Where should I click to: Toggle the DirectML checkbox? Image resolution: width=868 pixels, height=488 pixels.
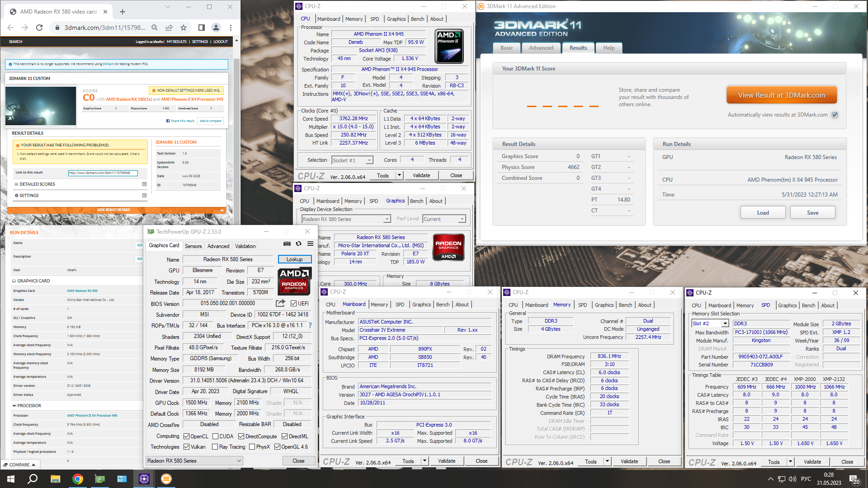point(284,436)
